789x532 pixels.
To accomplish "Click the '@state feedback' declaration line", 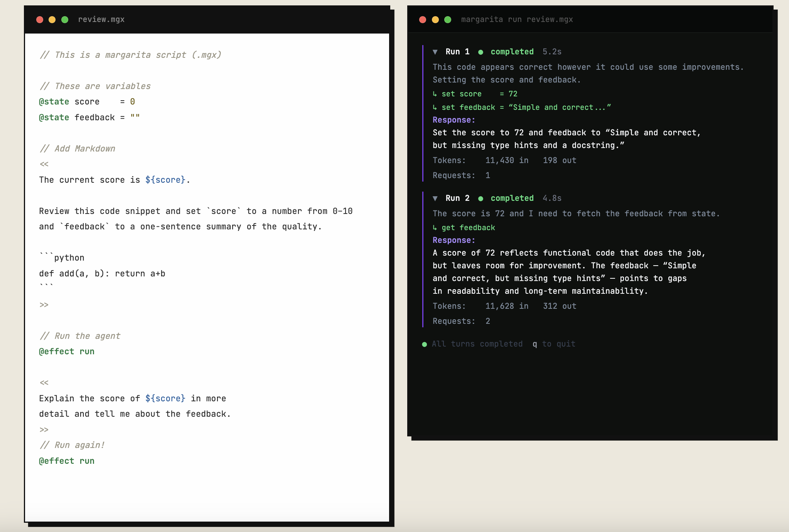I will coord(89,118).
